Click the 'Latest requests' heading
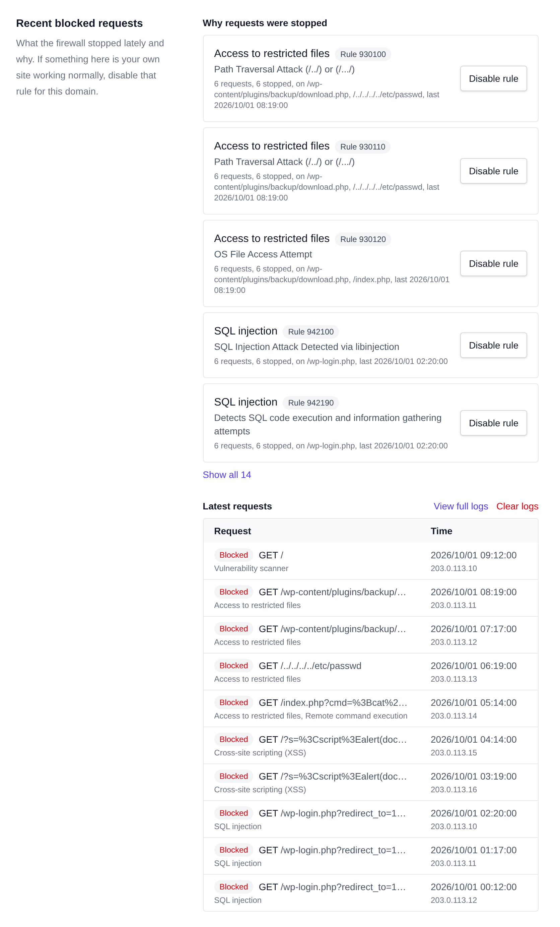560x927 pixels. 237,506
